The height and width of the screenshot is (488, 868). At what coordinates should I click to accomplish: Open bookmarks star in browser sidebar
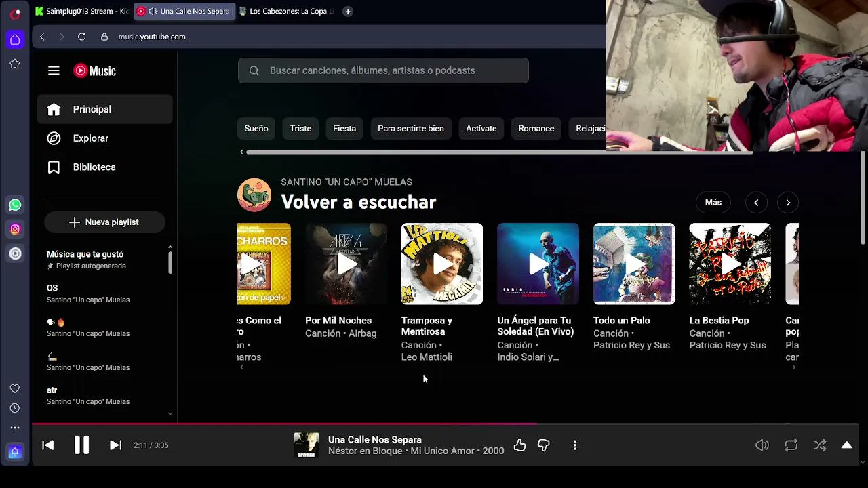coord(15,64)
